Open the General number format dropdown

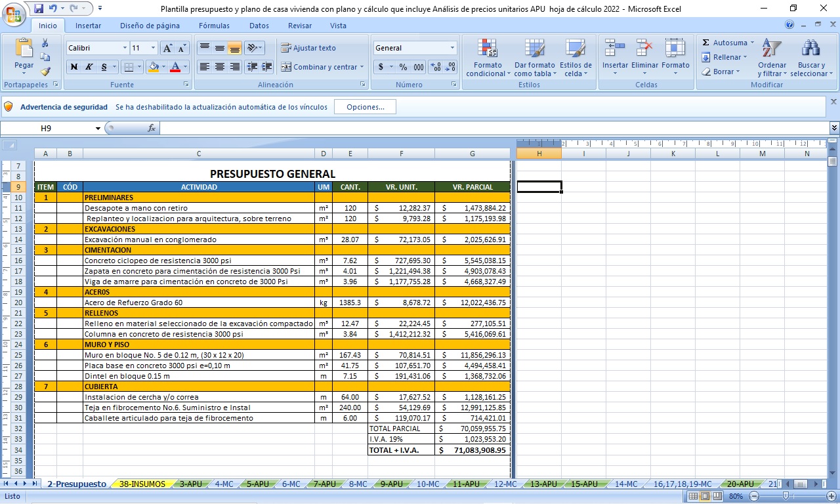click(452, 48)
